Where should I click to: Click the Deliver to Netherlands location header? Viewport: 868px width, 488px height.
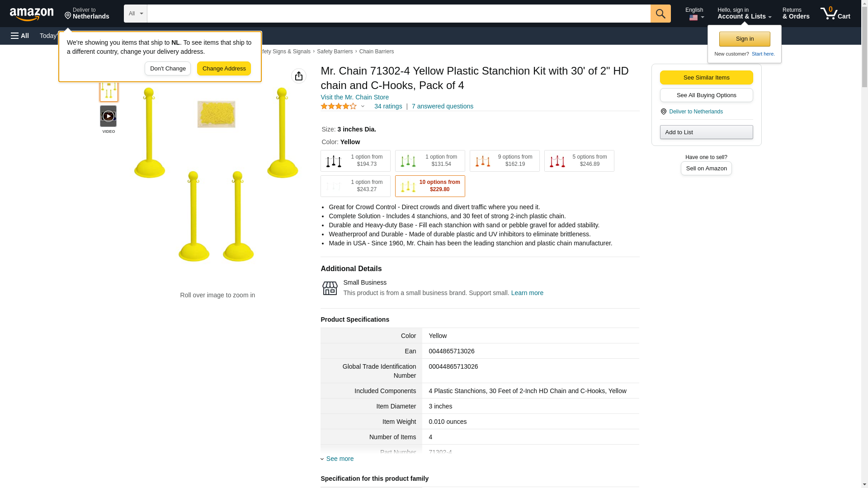(x=87, y=14)
